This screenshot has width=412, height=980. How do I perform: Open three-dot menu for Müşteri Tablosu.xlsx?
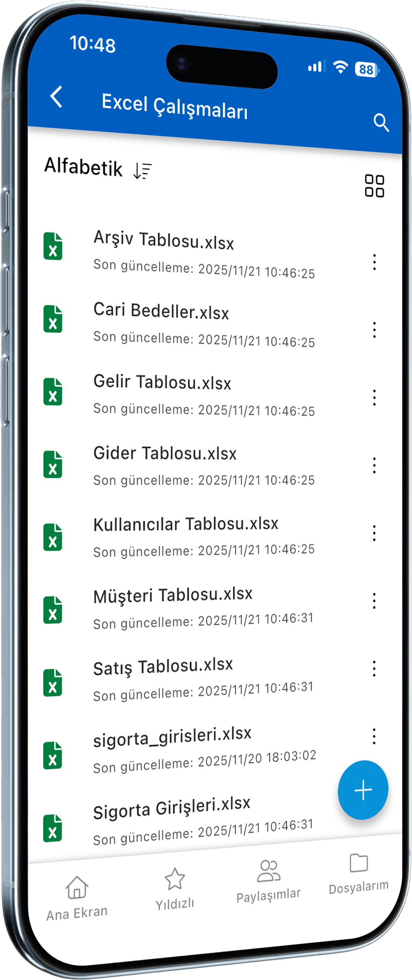click(374, 601)
